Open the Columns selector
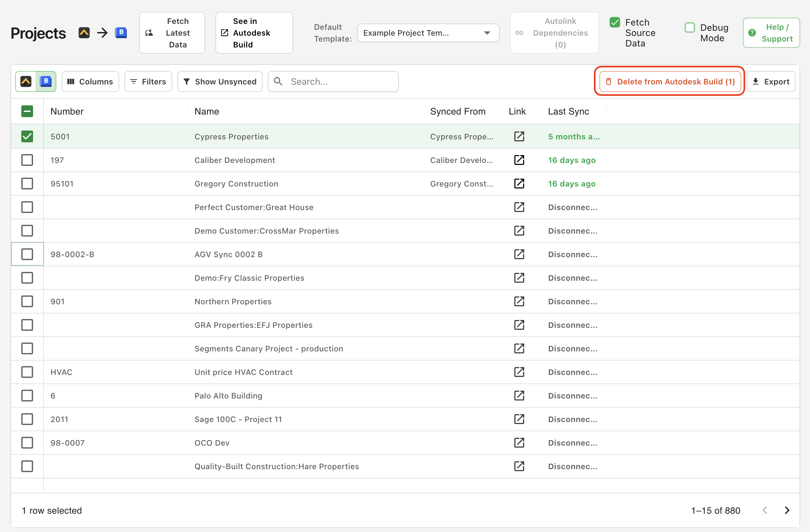The height and width of the screenshot is (532, 810). 90,81
